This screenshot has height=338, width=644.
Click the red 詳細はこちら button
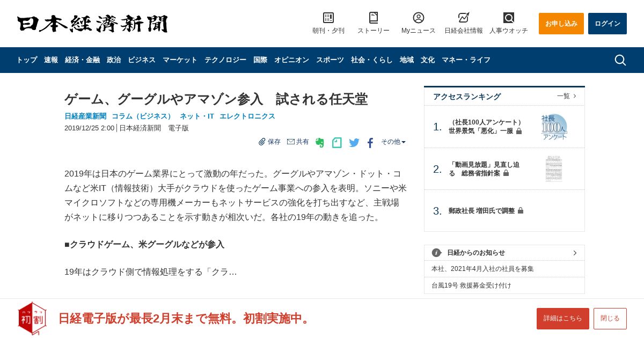tap(563, 319)
